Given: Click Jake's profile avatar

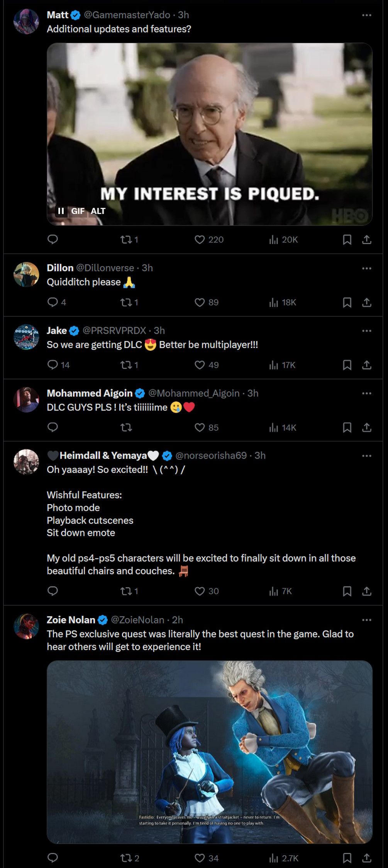Looking at the screenshot, I should 26,337.
